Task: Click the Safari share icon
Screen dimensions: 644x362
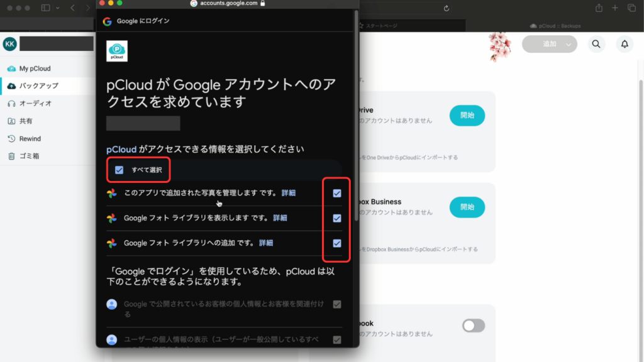Action: pos(599,8)
